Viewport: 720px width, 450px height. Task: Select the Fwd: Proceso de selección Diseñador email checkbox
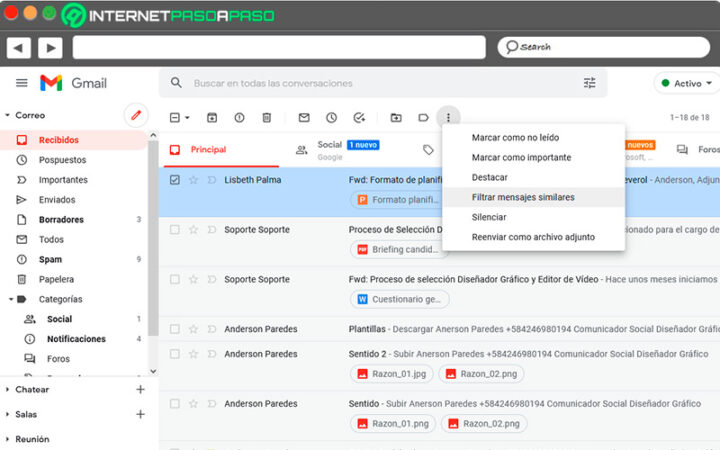coord(174,279)
